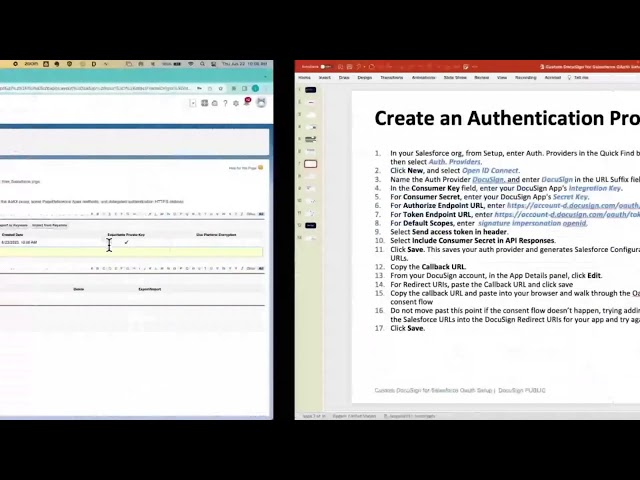Open the Insert tab in PowerPoint
The image size is (640, 480).
(x=324, y=78)
